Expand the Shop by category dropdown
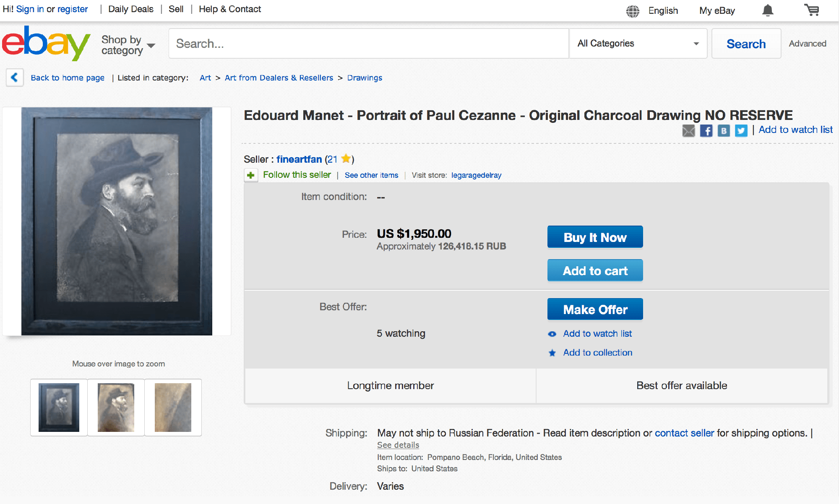 click(128, 45)
